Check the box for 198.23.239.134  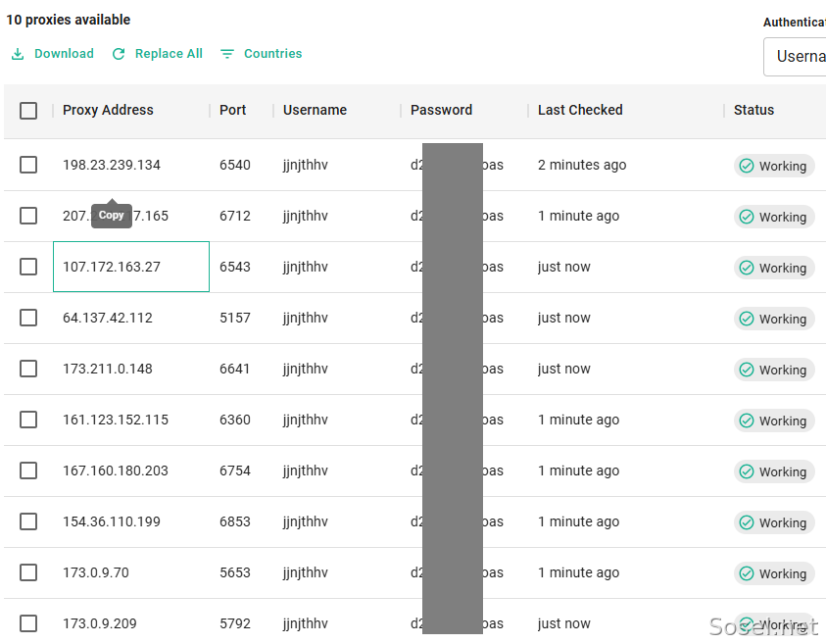coord(28,165)
